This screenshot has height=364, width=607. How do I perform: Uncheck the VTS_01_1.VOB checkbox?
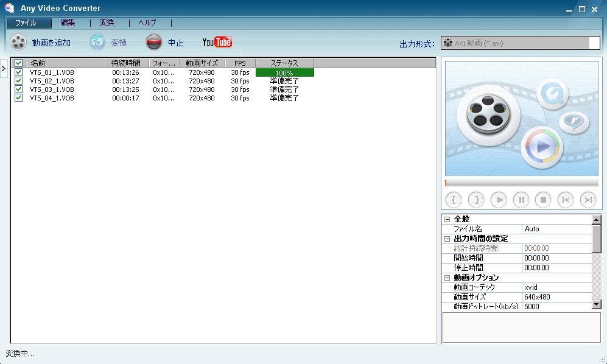click(x=18, y=72)
